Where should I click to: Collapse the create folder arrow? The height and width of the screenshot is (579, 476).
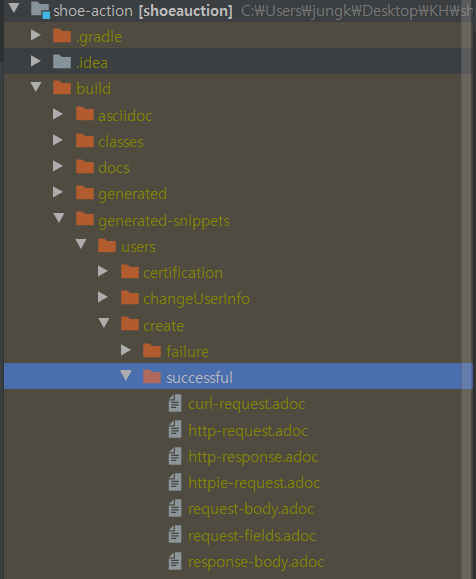point(104,323)
